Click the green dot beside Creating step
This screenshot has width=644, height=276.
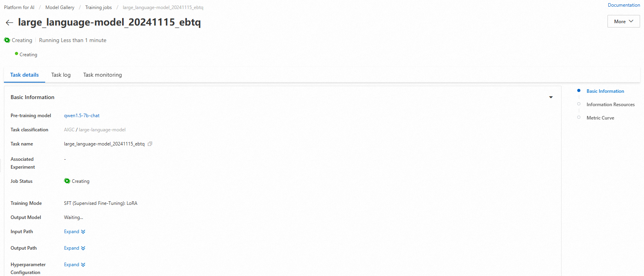(16, 53)
